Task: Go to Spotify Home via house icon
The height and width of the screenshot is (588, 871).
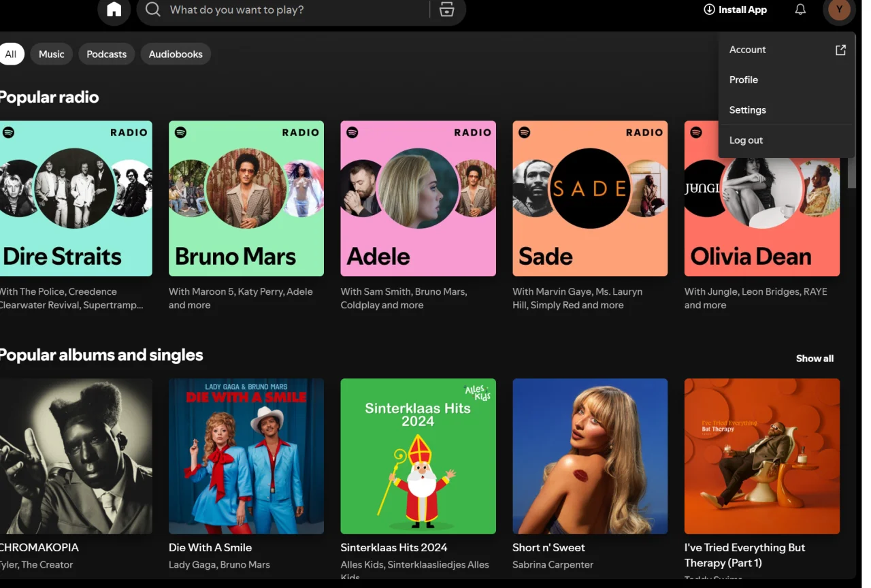Action: pyautogui.click(x=114, y=10)
